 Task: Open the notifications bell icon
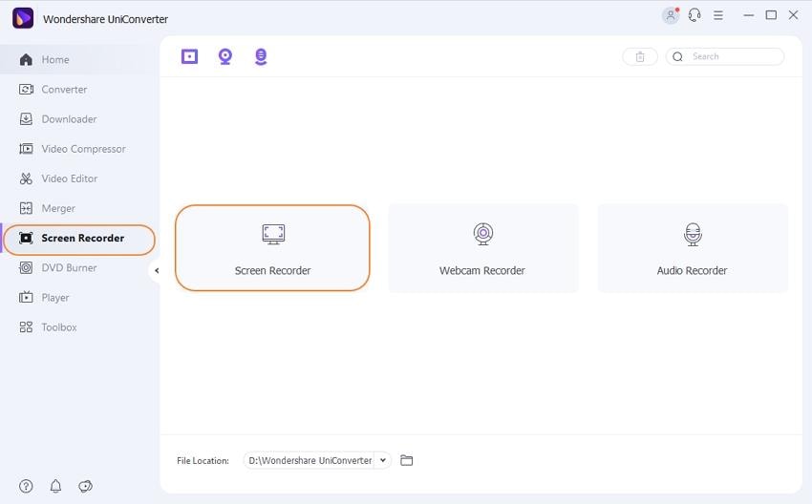(x=55, y=487)
